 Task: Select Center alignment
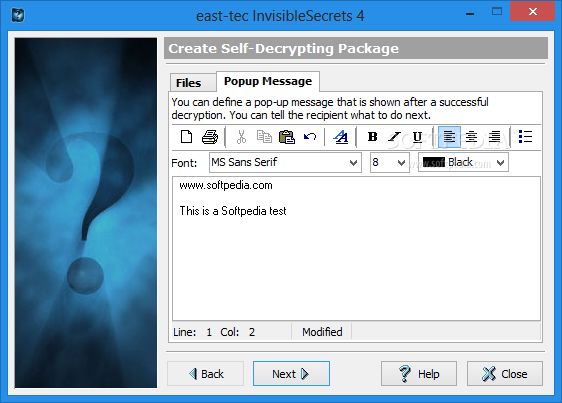(x=471, y=137)
